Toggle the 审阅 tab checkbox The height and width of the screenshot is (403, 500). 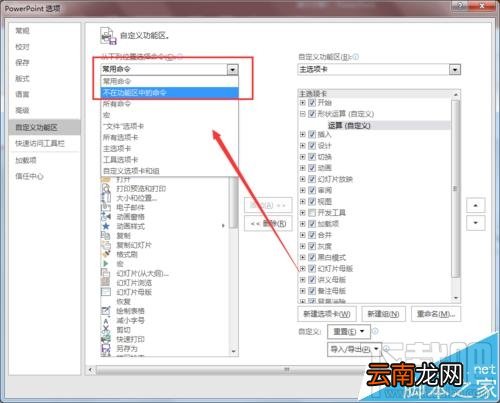point(312,190)
